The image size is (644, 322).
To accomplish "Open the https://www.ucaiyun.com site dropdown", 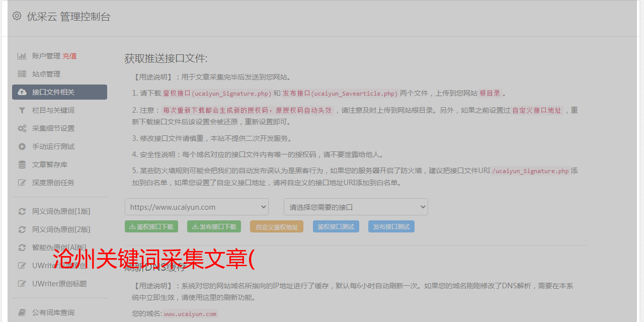I will [x=197, y=207].
